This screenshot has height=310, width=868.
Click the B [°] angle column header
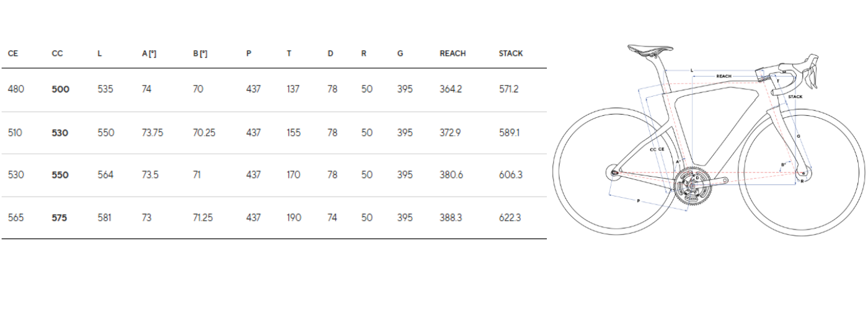[200, 54]
